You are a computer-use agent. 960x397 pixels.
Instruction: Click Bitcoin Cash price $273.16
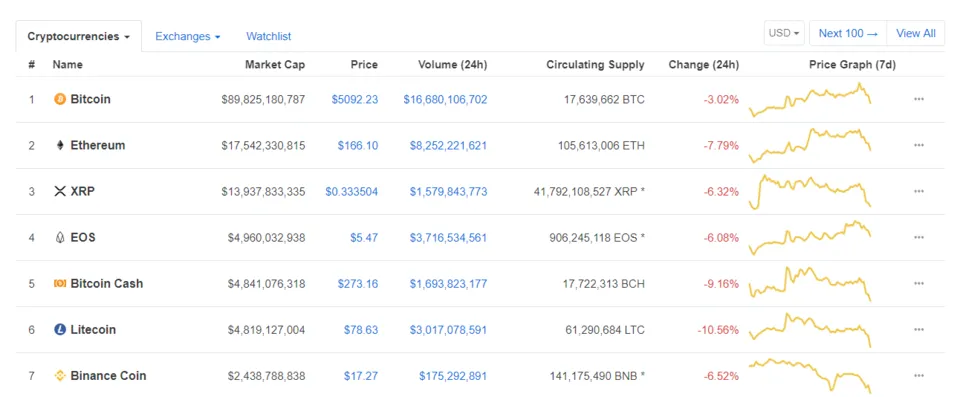(x=358, y=284)
